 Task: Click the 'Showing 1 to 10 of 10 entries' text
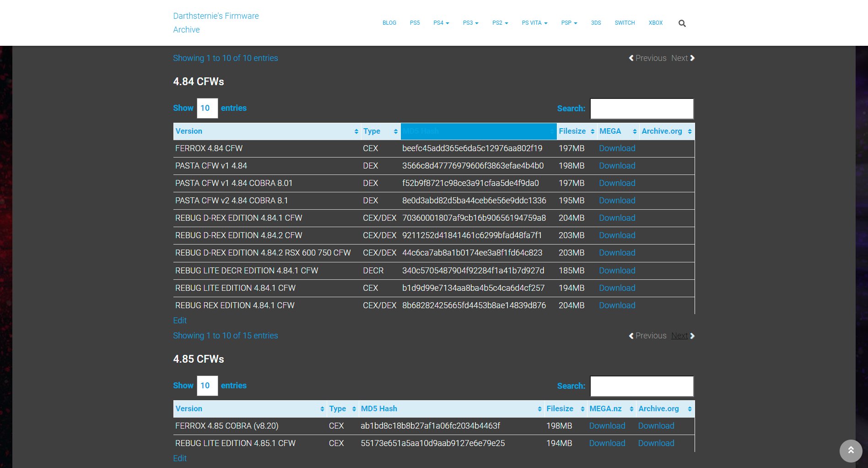[225, 58]
